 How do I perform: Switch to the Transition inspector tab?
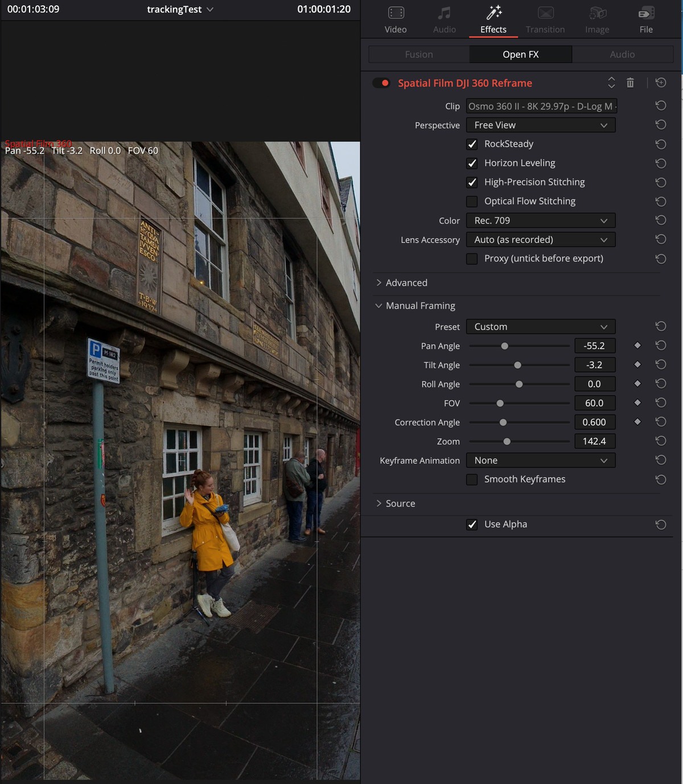(545, 20)
